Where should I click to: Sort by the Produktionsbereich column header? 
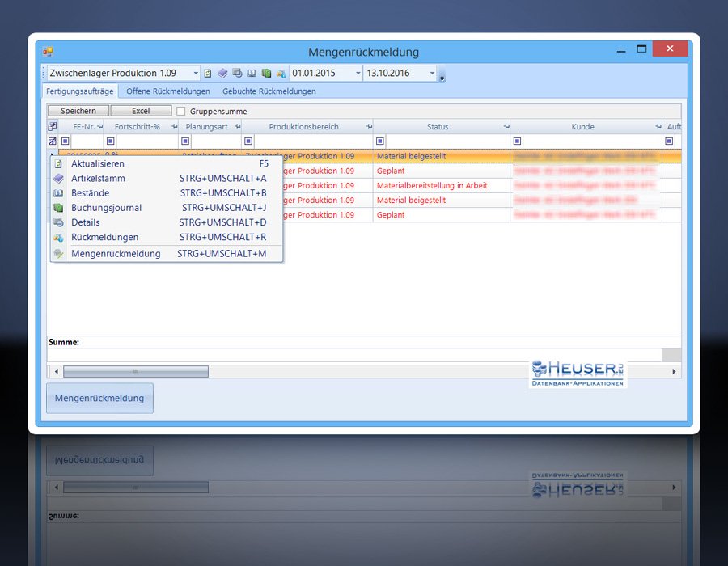(x=303, y=127)
